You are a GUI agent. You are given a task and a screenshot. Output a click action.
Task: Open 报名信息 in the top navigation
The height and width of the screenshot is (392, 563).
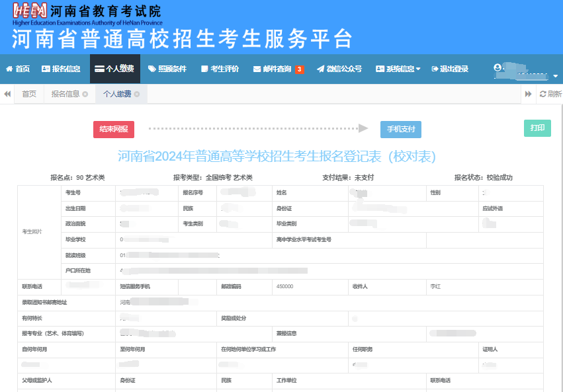coord(61,69)
